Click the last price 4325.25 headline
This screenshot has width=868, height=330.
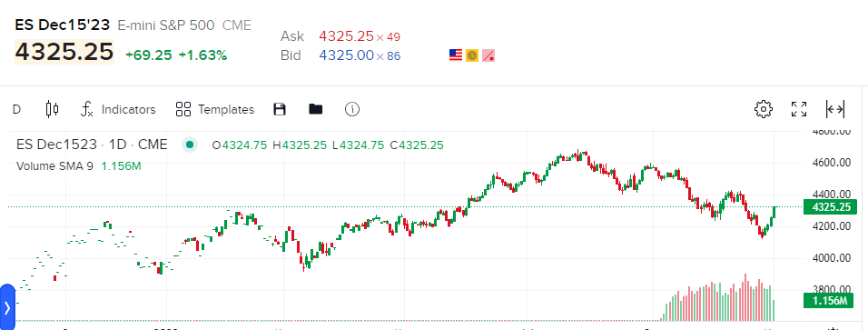click(64, 52)
